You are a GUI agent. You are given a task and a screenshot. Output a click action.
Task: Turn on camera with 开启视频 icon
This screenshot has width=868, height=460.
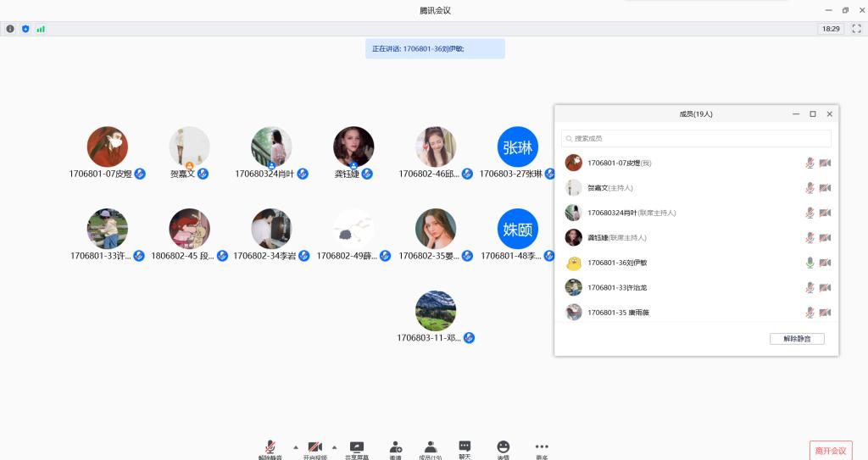coord(314,446)
